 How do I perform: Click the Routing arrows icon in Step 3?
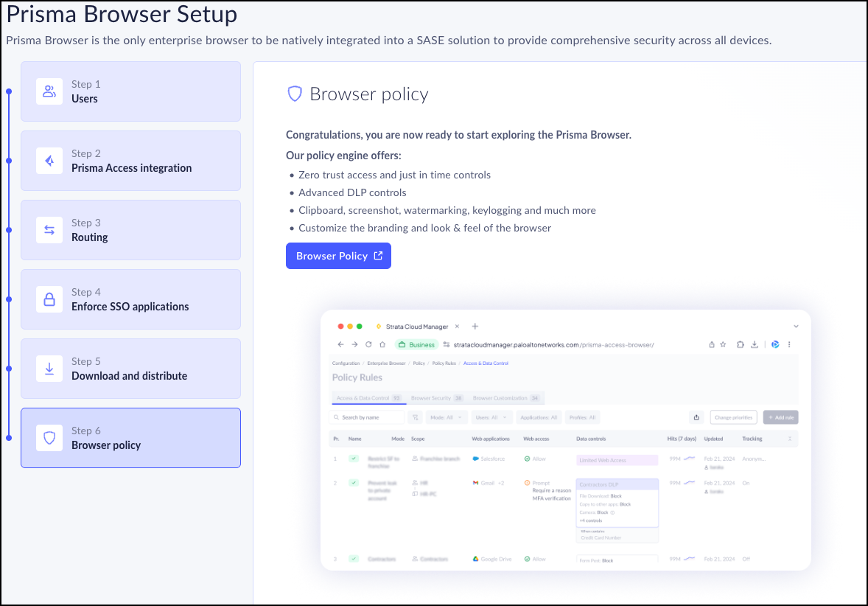(49, 230)
